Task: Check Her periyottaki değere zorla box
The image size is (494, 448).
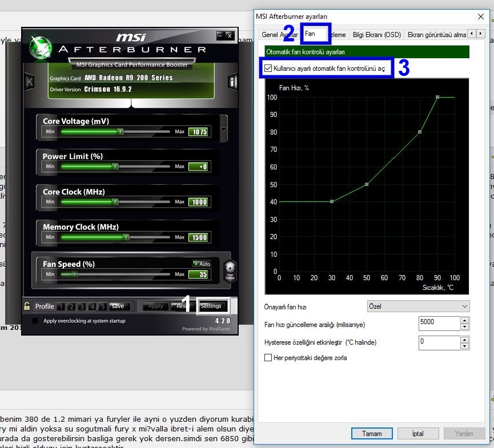Action: (x=268, y=358)
